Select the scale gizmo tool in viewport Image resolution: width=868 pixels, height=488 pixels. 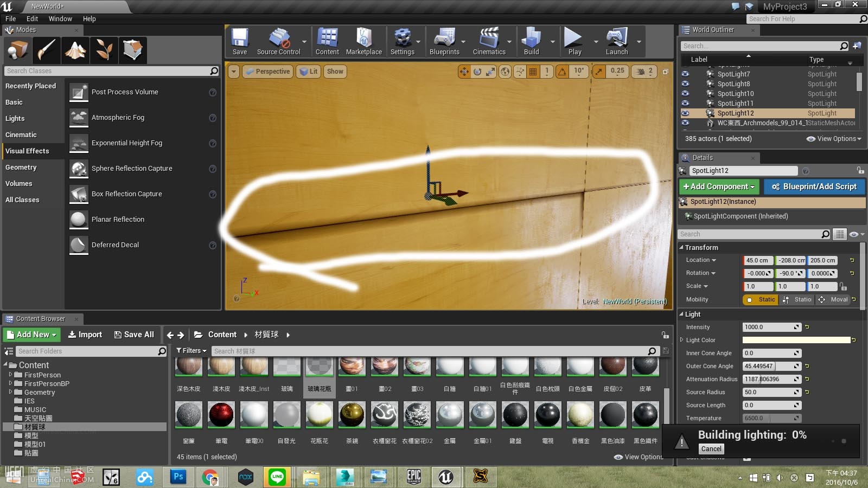click(490, 72)
